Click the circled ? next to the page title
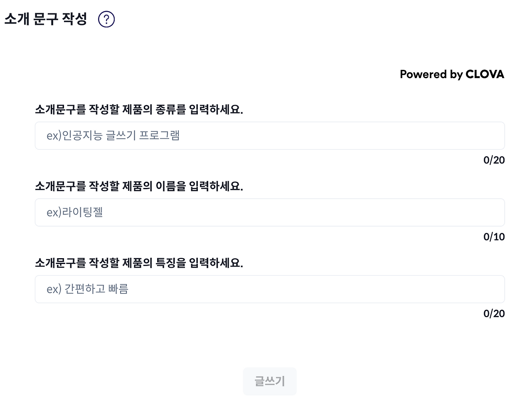This screenshot has height=407, width=532. pyautogui.click(x=106, y=19)
